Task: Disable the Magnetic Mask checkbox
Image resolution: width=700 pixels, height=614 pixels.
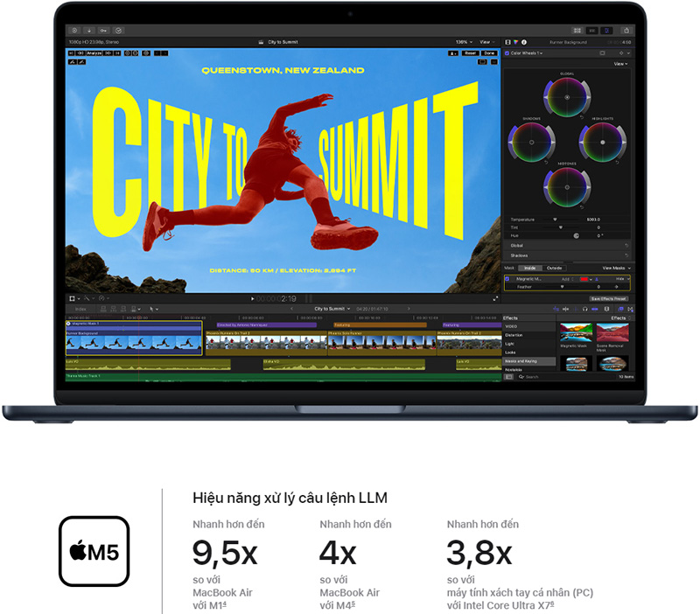Action: click(508, 278)
